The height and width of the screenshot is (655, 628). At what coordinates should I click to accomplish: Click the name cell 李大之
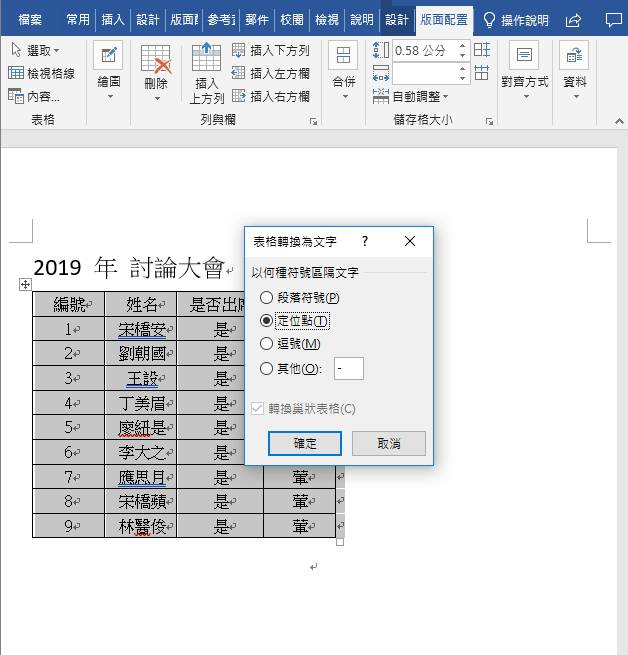(141, 452)
